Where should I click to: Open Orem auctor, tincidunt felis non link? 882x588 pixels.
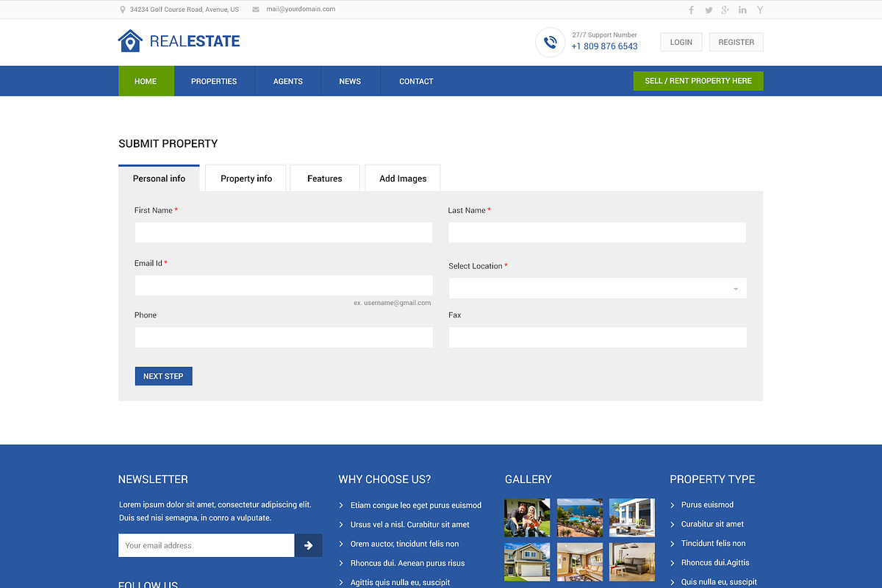pos(404,544)
